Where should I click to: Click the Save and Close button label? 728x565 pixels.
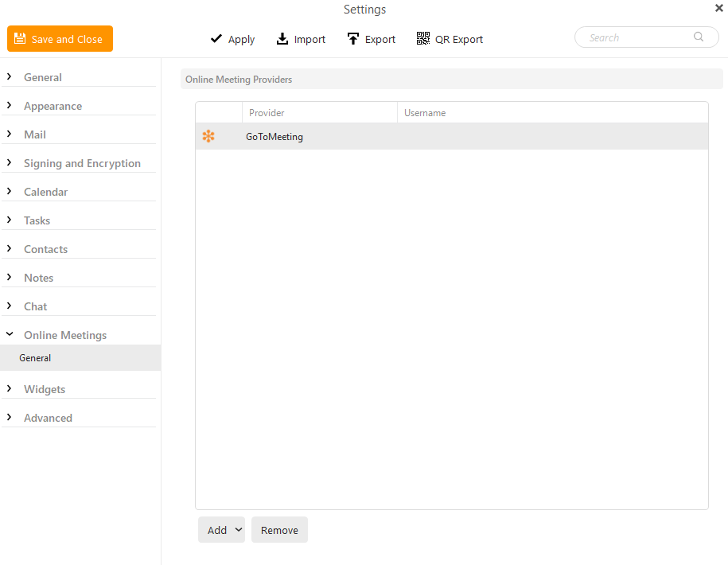click(67, 40)
